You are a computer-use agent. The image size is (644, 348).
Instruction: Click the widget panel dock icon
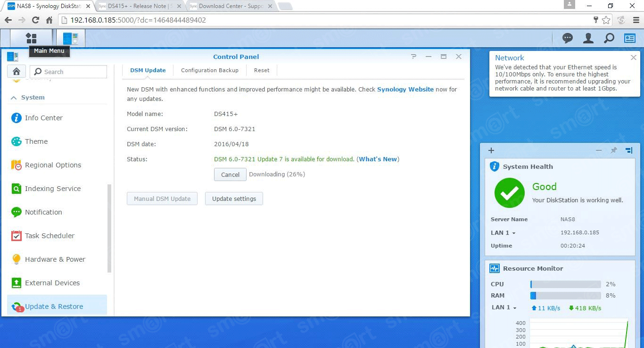point(629,150)
